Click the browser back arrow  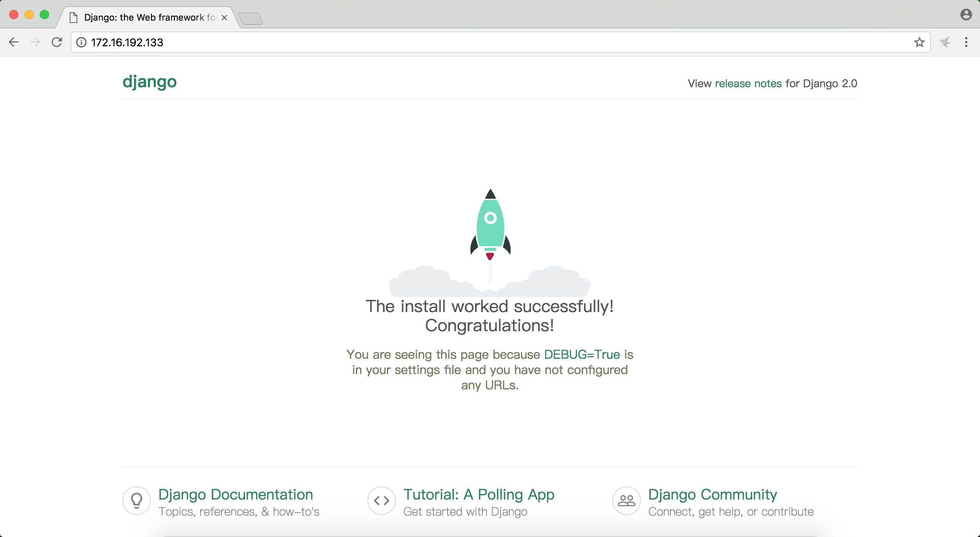14,42
